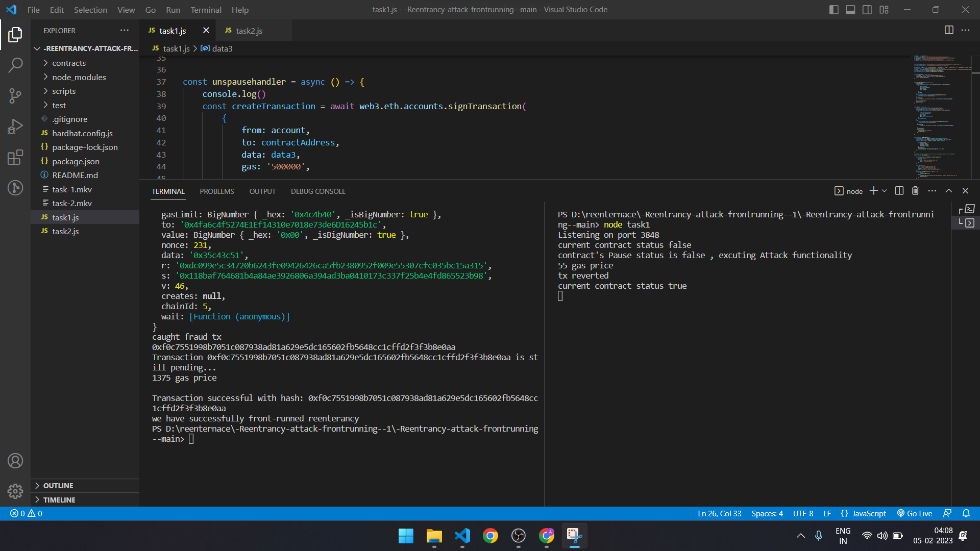Close the task1.js editor tab

coord(206,31)
